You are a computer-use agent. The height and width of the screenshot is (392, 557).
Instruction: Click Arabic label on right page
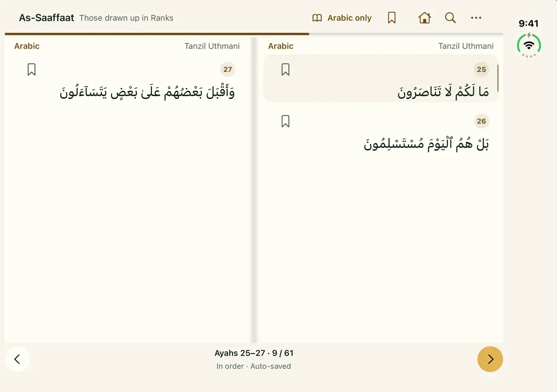coord(281,46)
